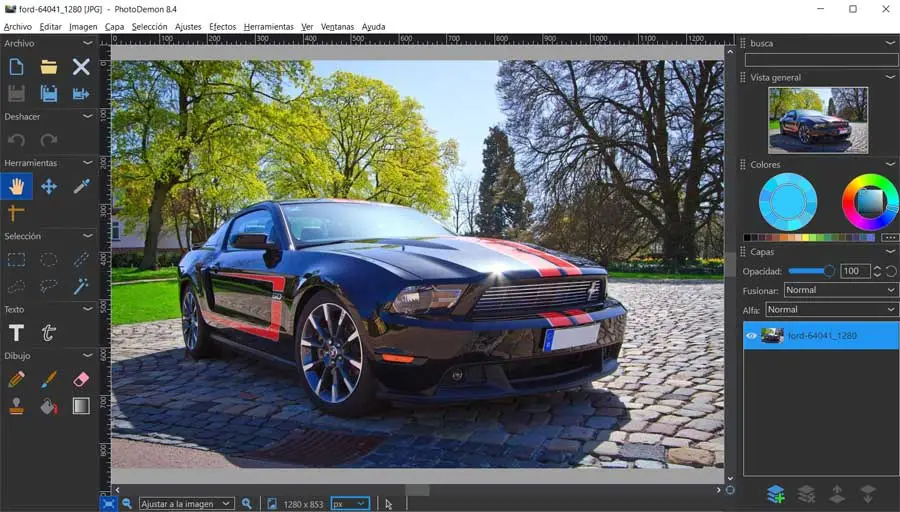This screenshot has width=900, height=512.
Task: Open the Efectos menu
Action: point(222,27)
